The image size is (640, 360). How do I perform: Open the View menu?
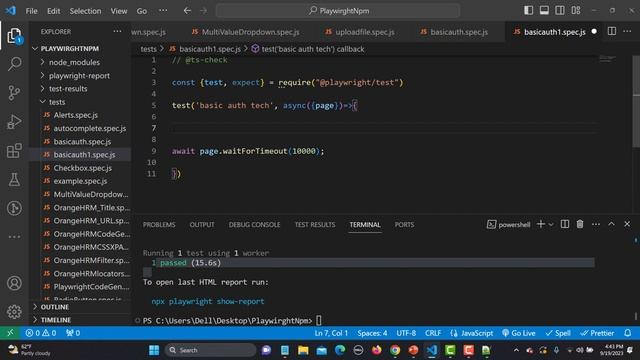pos(119,11)
